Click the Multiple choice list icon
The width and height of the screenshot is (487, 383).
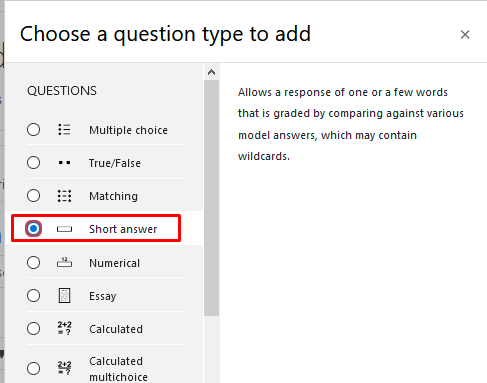(64, 130)
